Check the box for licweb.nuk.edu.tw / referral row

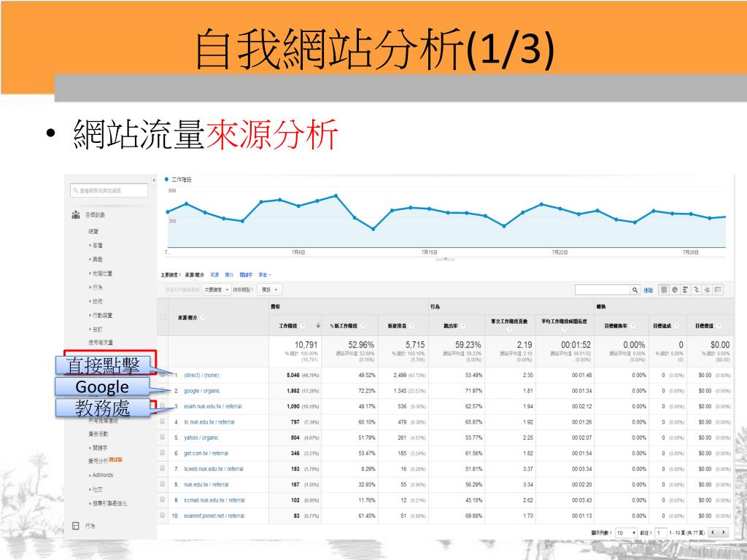163,469
